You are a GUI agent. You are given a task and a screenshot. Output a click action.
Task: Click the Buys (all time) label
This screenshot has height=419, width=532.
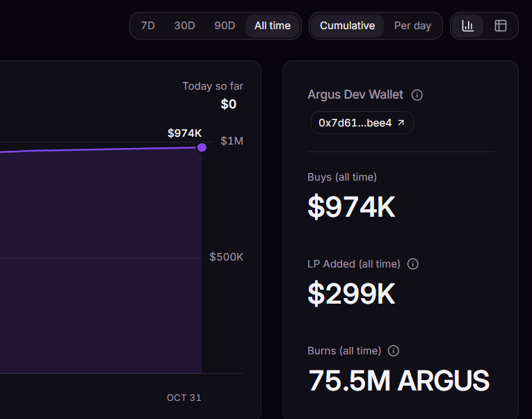tap(342, 177)
